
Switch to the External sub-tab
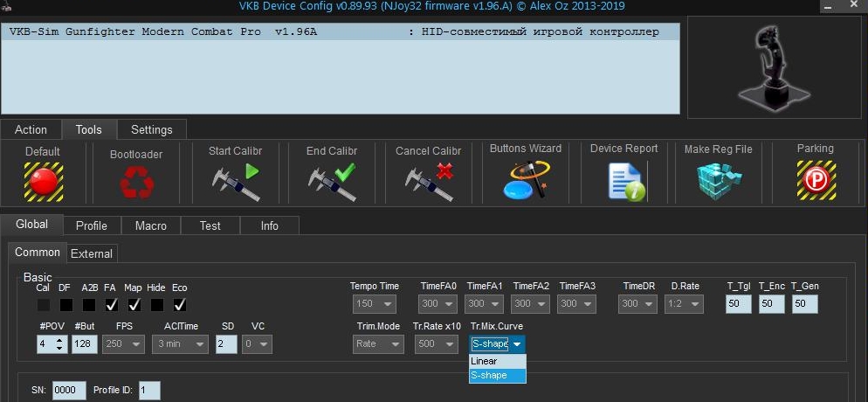(x=92, y=253)
